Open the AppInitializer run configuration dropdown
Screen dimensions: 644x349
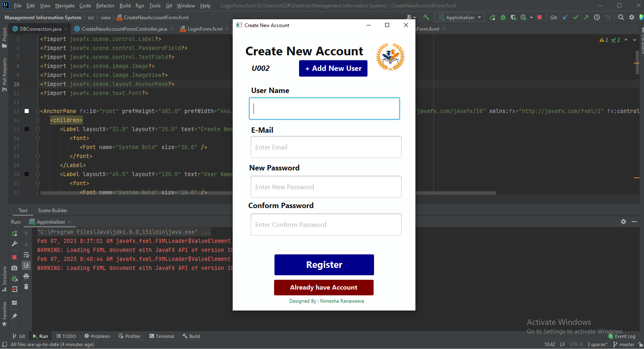460,17
